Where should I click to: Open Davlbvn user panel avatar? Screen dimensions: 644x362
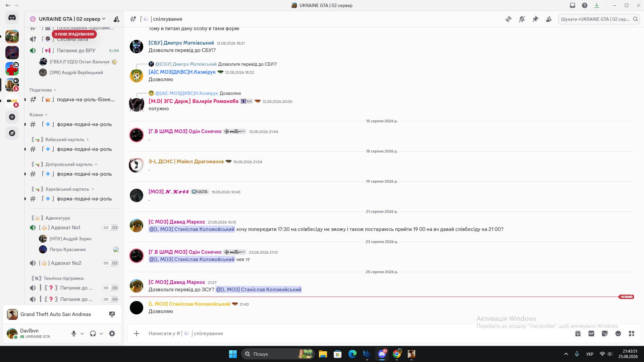coord(12,334)
